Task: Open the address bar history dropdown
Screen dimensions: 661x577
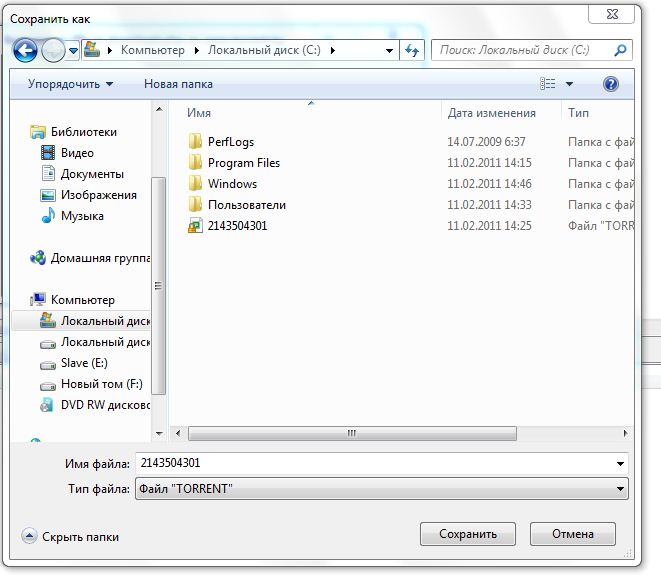Action: coord(390,51)
